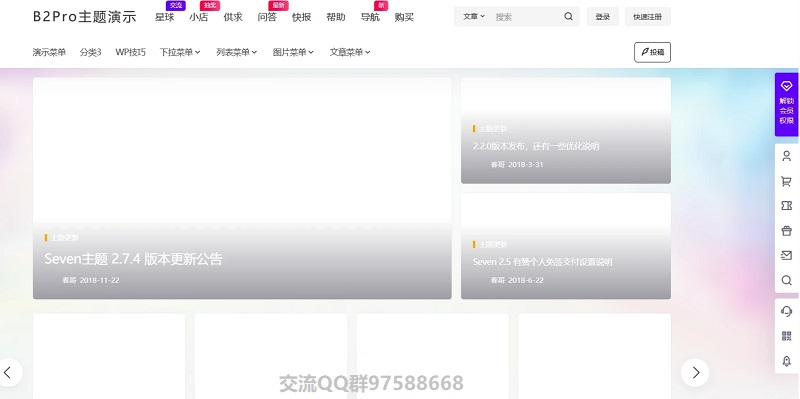Click author 春哥 dated 2018-6-22
This screenshot has height=399, width=800.
tap(497, 280)
